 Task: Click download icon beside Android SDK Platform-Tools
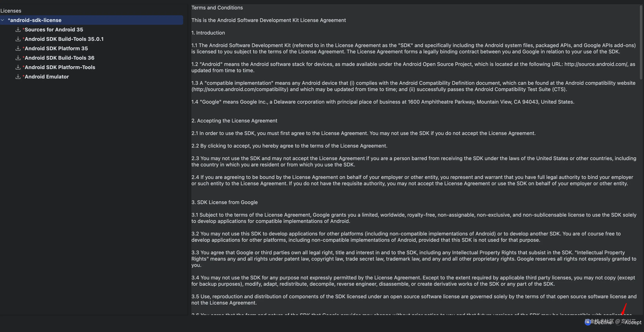tap(18, 67)
